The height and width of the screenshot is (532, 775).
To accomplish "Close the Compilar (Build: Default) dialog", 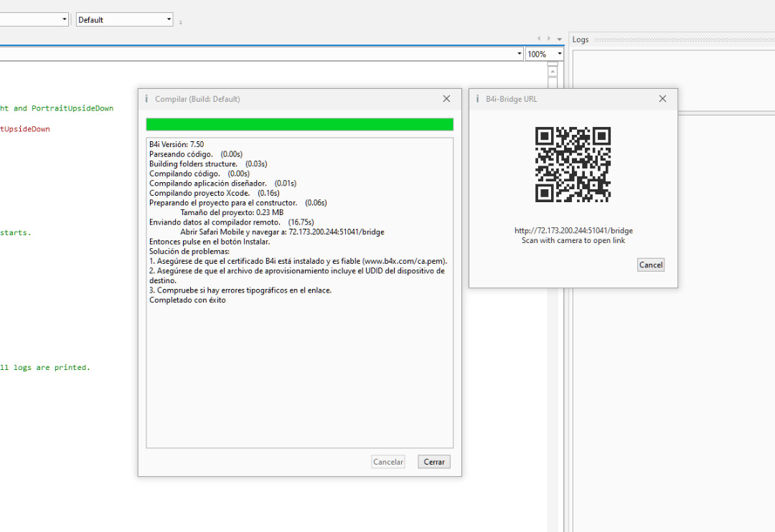I will click(x=446, y=99).
